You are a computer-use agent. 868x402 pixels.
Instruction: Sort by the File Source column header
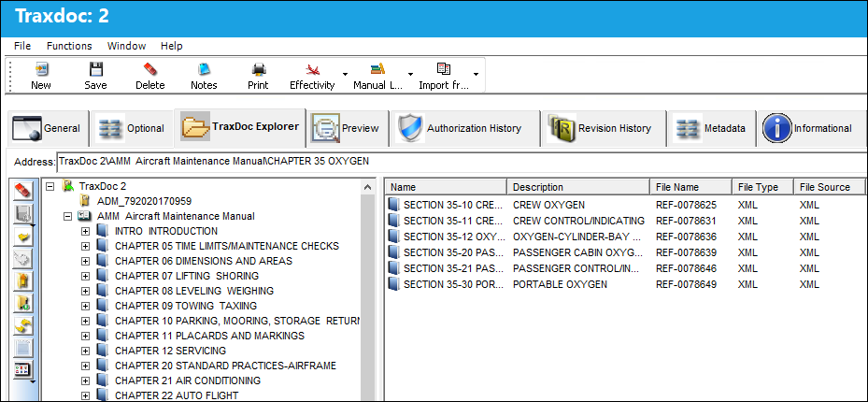pos(830,187)
